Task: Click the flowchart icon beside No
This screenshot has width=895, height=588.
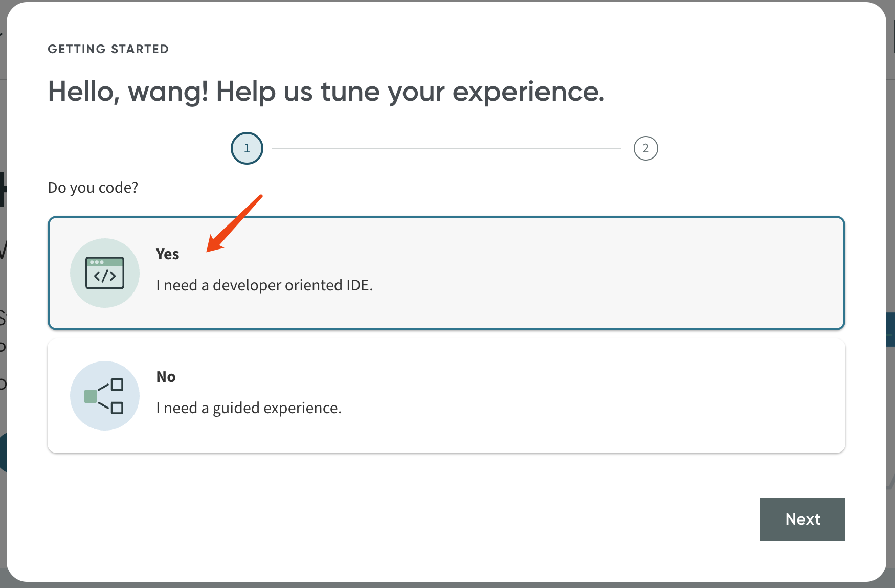Action: pyautogui.click(x=105, y=396)
